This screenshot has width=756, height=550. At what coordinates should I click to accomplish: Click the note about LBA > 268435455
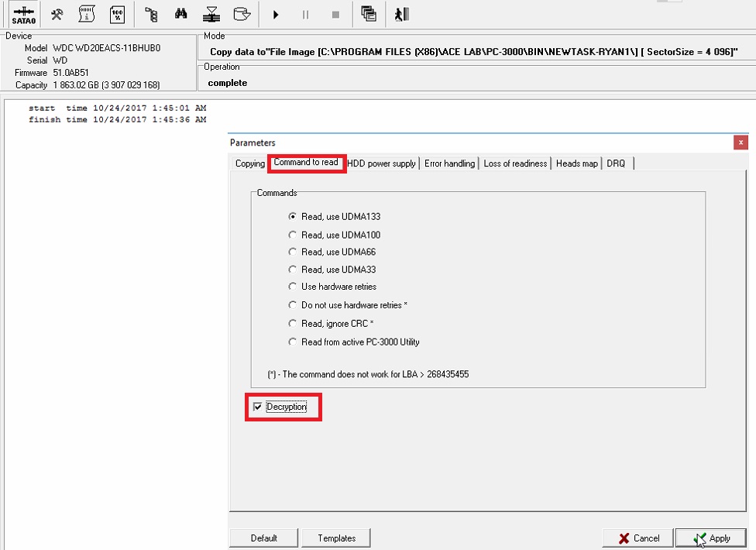click(x=368, y=374)
